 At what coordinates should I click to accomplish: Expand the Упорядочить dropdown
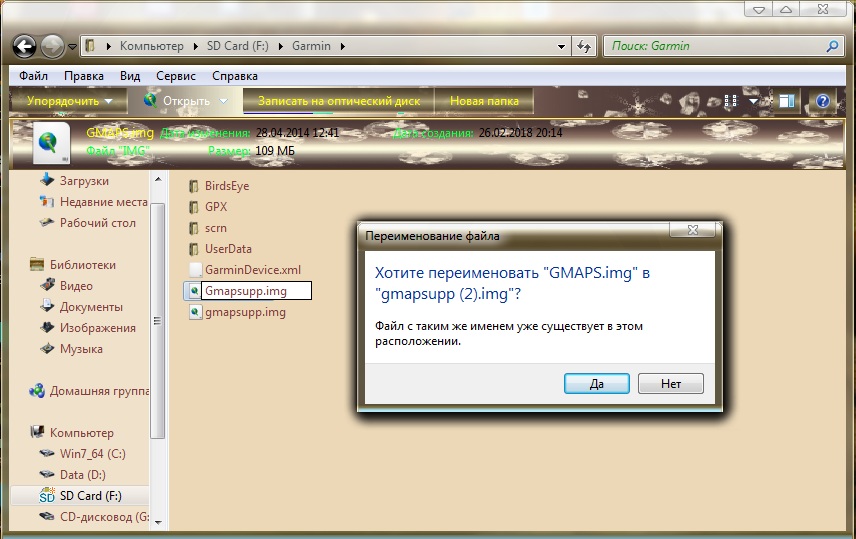tap(69, 101)
